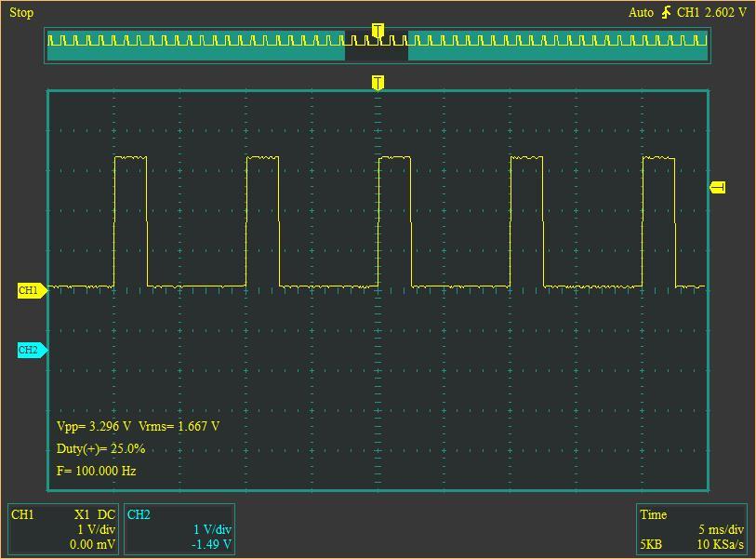Click the Stop status label
Image resolution: width=756 pixels, height=559 pixels.
(21, 12)
